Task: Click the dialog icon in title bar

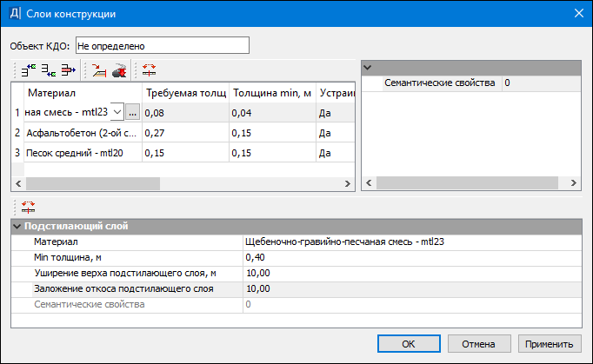Action: (15, 14)
